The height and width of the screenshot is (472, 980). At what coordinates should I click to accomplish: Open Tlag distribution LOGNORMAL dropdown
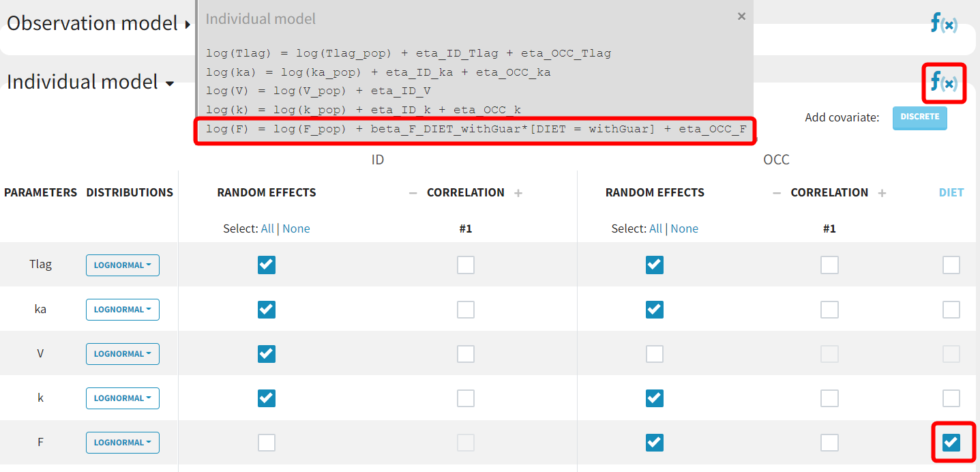pyautogui.click(x=123, y=265)
